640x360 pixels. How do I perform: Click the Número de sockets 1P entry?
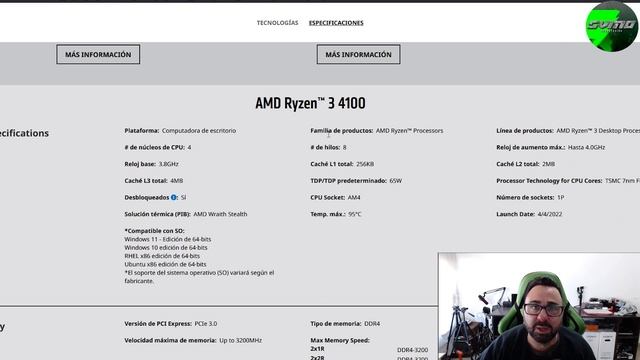click(x=530, y=198)
